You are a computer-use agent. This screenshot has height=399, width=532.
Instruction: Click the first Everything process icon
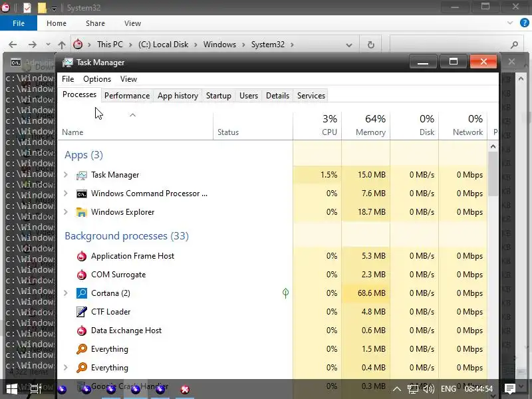tap(81, 348)
